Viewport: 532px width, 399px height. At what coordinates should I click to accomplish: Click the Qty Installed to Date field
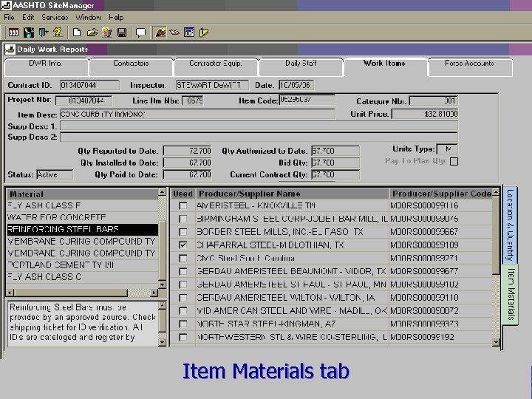click(187, 163)
